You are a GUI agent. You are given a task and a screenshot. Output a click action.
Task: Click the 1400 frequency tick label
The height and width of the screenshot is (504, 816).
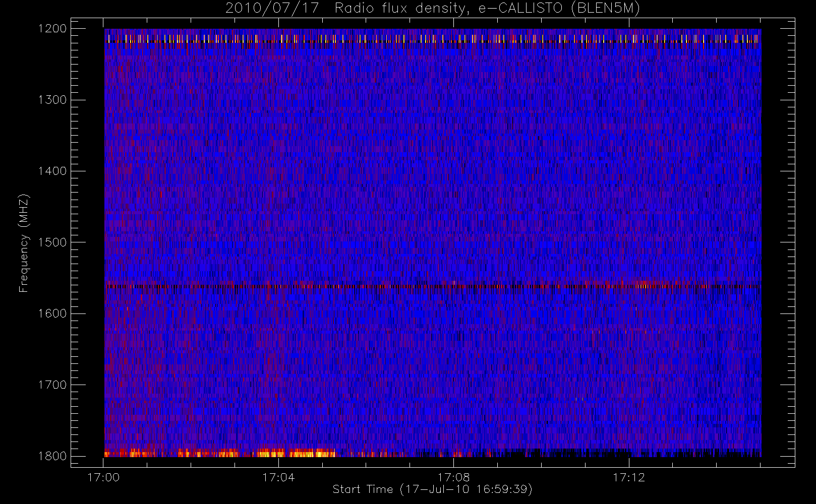pyautogui.click(x=52, y=171)
